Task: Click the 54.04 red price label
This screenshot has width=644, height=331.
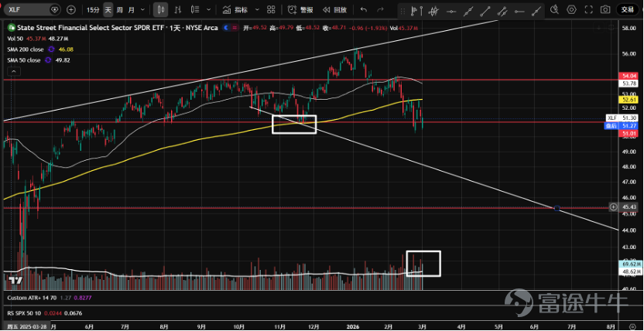Action: click(x=628, y=77)
